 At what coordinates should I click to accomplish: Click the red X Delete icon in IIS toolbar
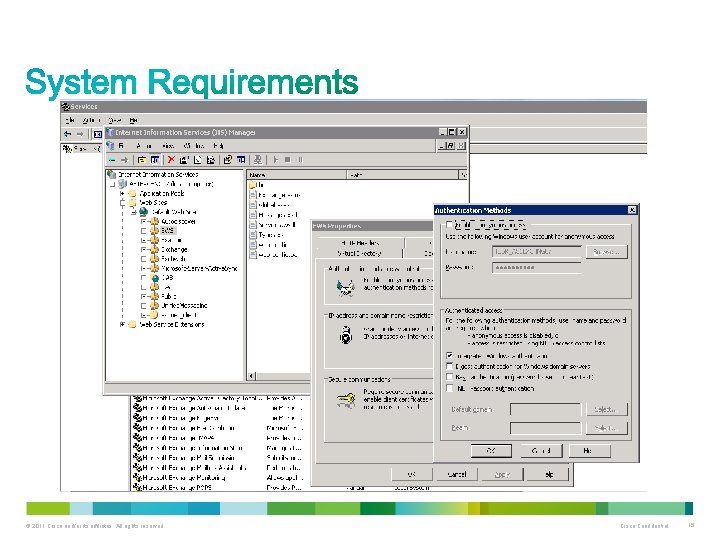pos(171,160)
